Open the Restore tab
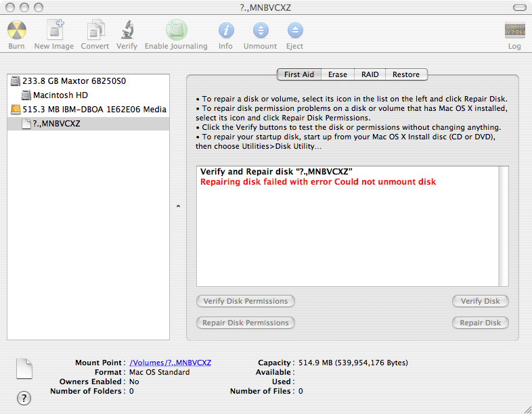 (x=406, y=74)
